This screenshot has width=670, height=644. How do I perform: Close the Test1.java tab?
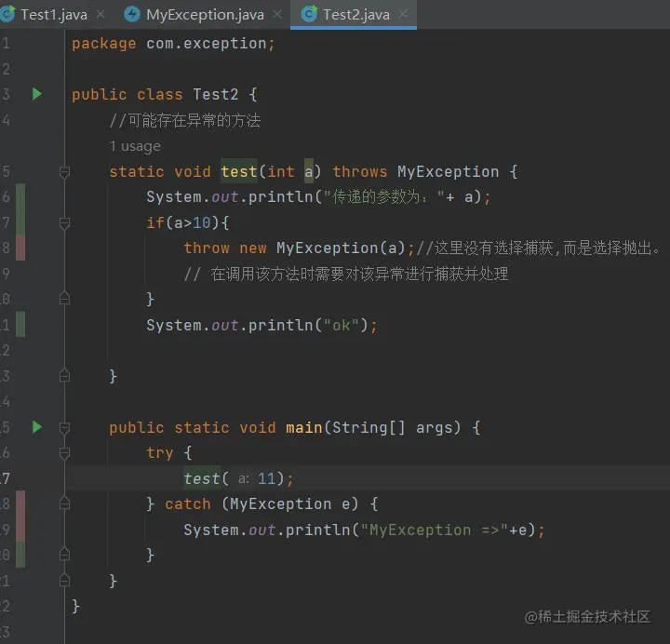pyautogui.click(x=100, y=15)
